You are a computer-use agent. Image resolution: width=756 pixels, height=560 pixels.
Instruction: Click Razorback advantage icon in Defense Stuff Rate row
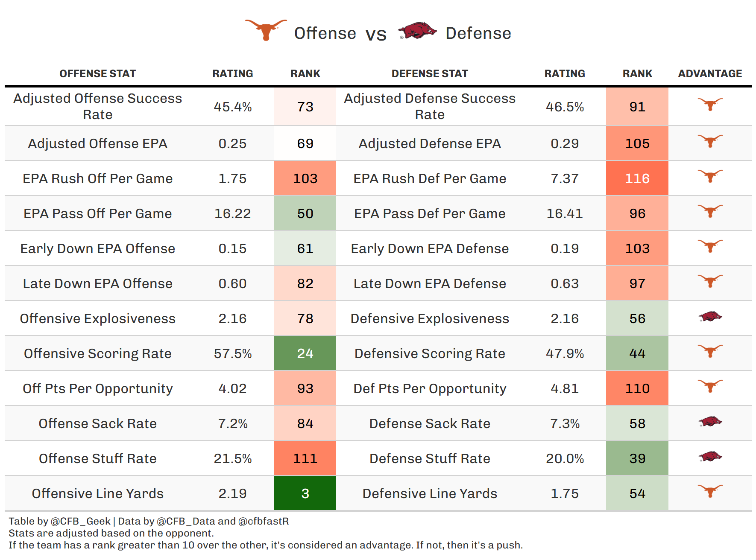tap(710, 457)
